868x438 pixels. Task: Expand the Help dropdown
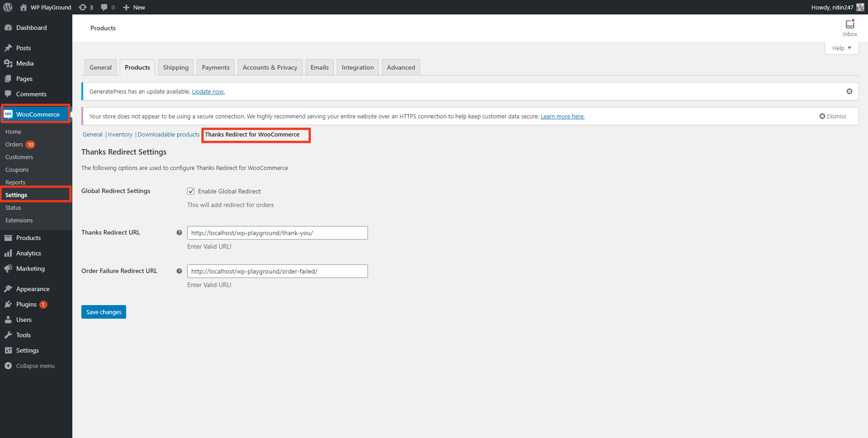click(841, 48)
